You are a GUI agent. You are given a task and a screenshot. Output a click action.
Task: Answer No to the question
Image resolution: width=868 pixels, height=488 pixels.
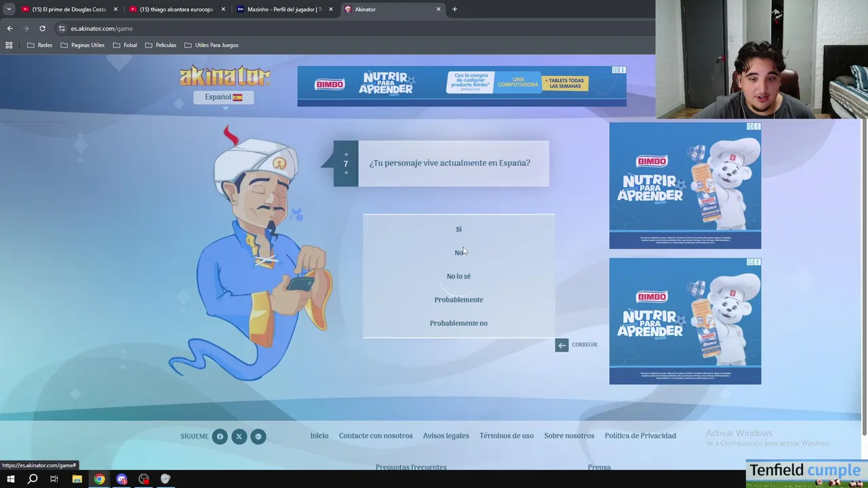458,253
